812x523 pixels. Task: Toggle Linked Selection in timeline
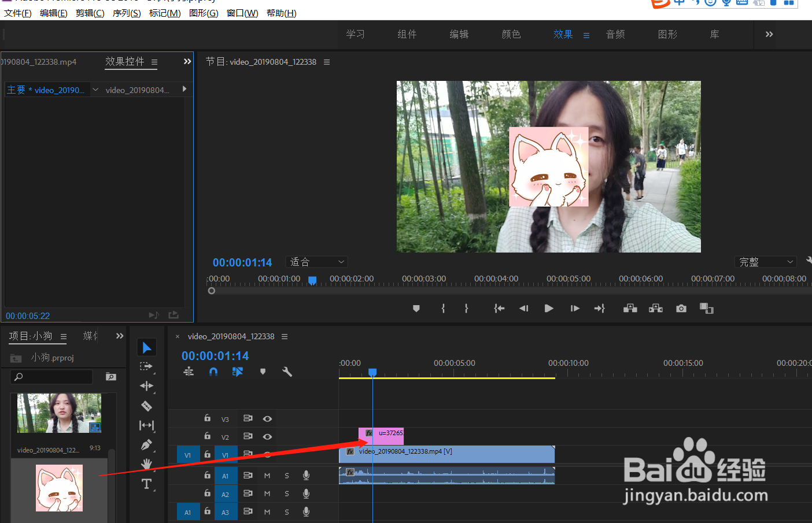point(238,372)
